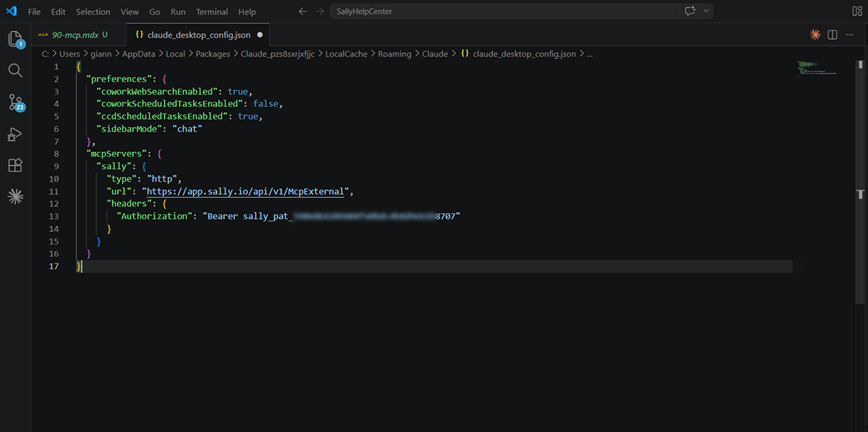Open the Search view icon
This screenshot has width=868, height=432.
tap(15, 71)
